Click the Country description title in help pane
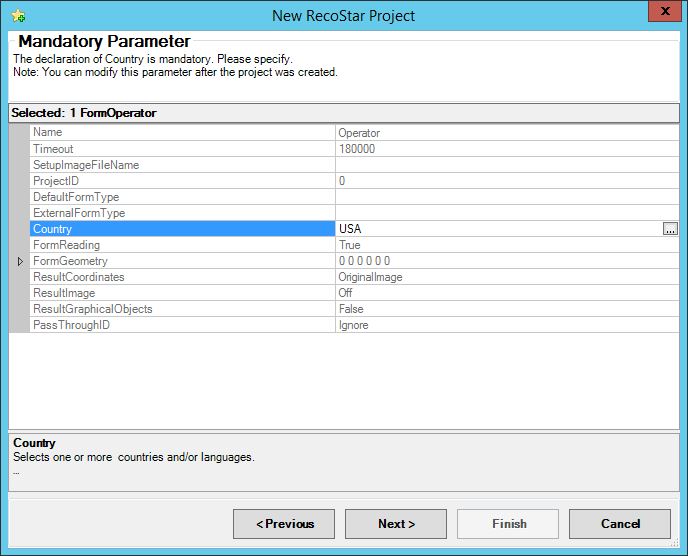The width and height of the screenshot is (688, 556). [34, 443]
